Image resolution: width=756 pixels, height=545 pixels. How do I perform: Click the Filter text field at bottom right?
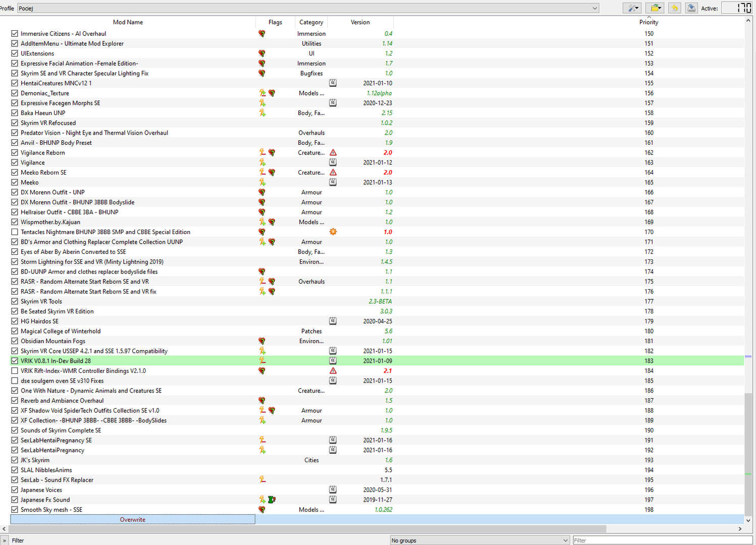pyautogui.click(x=664, y=540)
